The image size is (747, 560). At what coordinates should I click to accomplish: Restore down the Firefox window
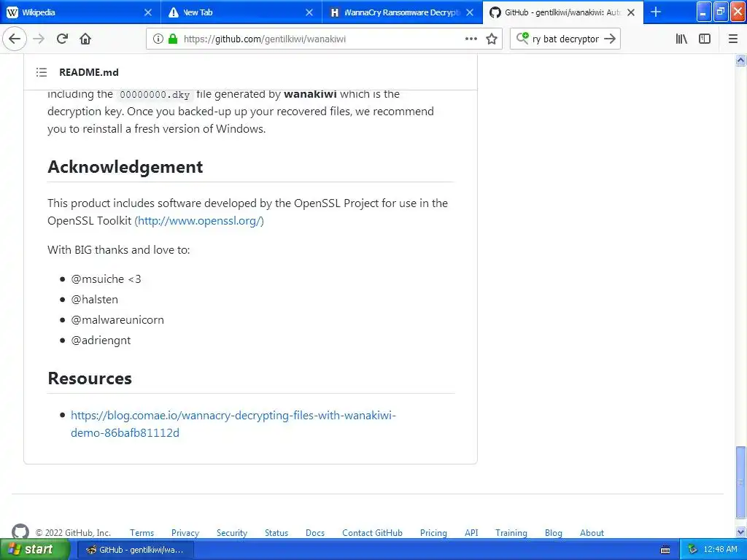721,12
